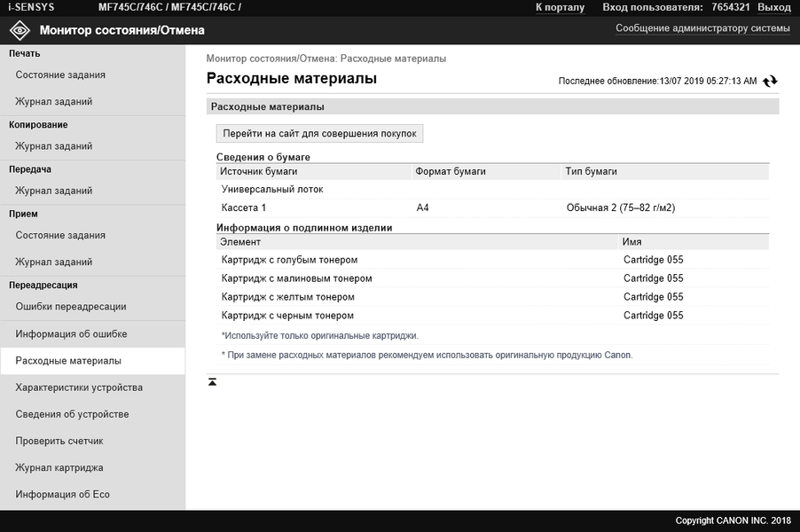Click the back-to-top arrow icon

213,382
